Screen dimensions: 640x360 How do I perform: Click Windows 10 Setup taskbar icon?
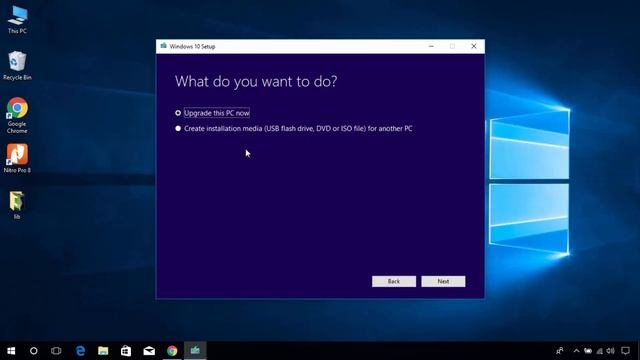pyautogui.click(x=195, y=351)
